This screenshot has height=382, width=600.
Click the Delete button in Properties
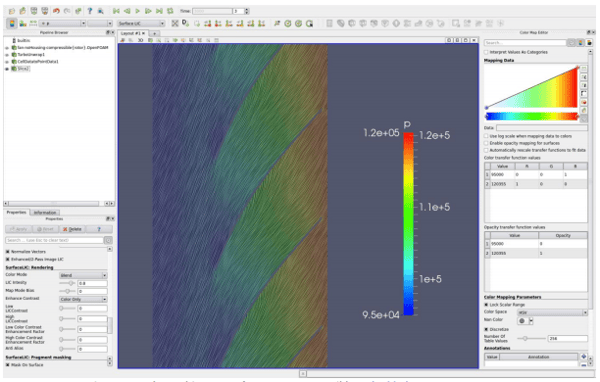pyautogui.click(x=72, y=229)
